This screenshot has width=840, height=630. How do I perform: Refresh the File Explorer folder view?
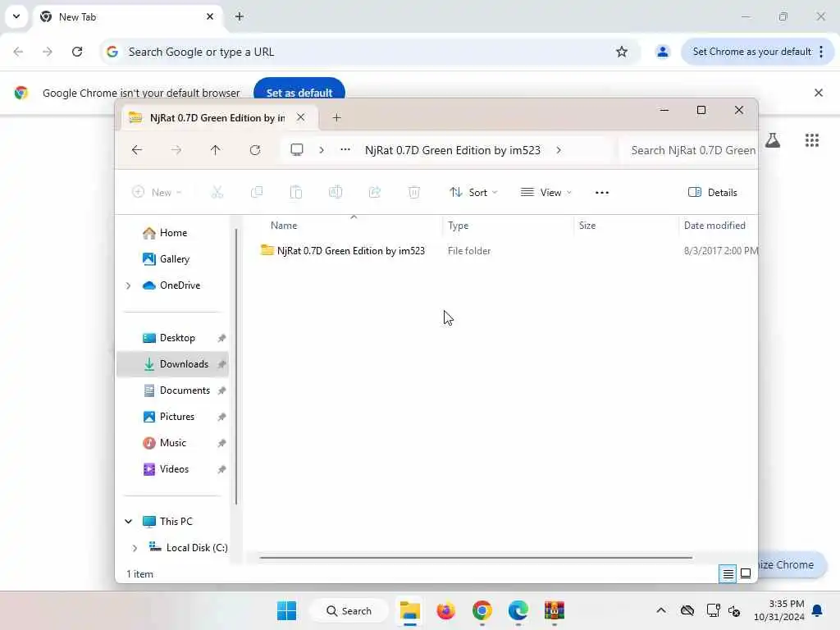tap(255, 150)
